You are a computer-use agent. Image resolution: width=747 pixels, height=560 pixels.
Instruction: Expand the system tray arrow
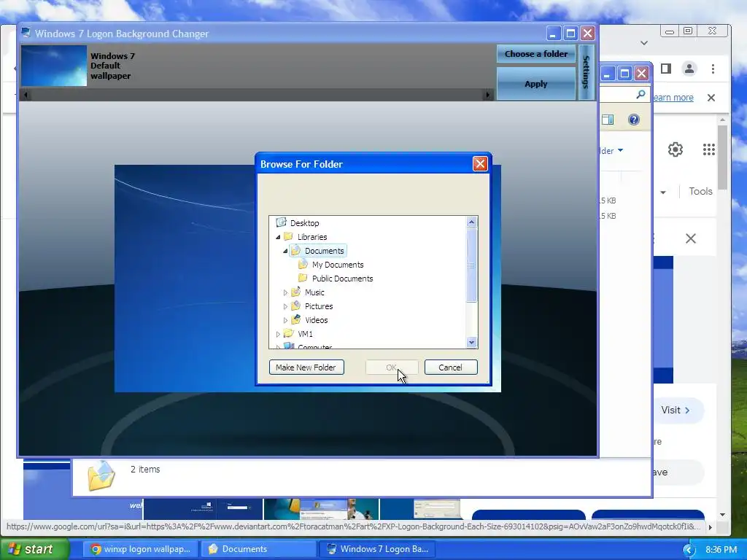tap(689, 550)
